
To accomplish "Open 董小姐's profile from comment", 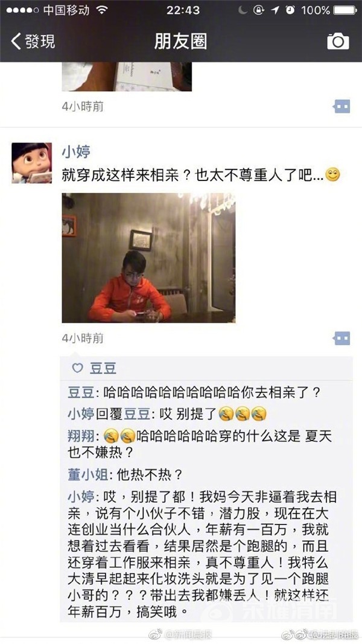I will (x=88, y=475).
